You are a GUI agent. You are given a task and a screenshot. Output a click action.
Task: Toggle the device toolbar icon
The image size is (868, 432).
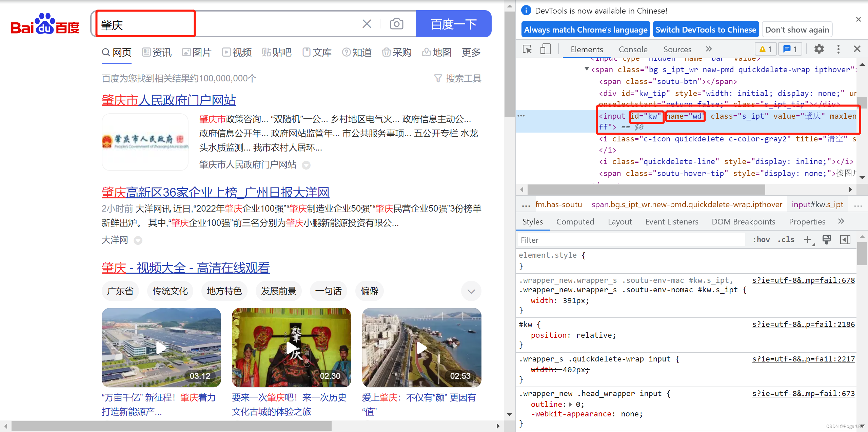[546, 50]
